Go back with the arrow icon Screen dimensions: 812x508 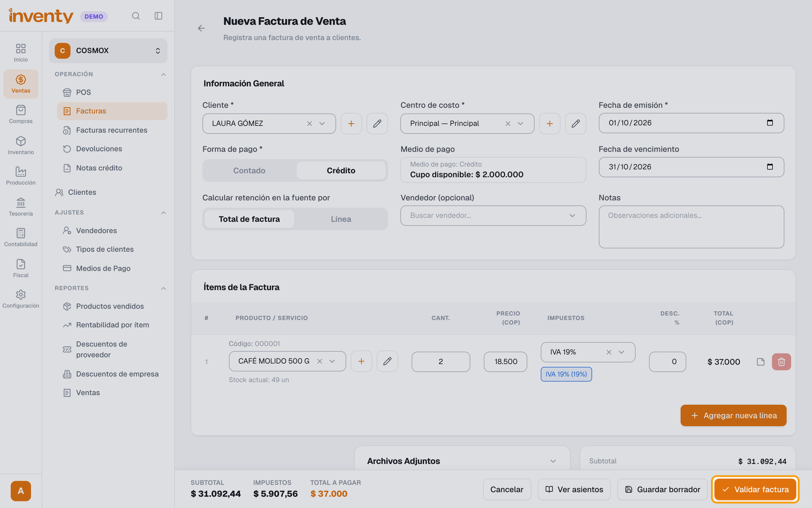pos(201,28)
